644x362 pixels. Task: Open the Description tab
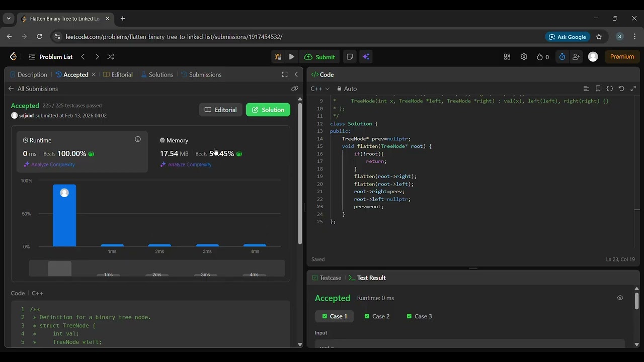(x=29, y=74)
